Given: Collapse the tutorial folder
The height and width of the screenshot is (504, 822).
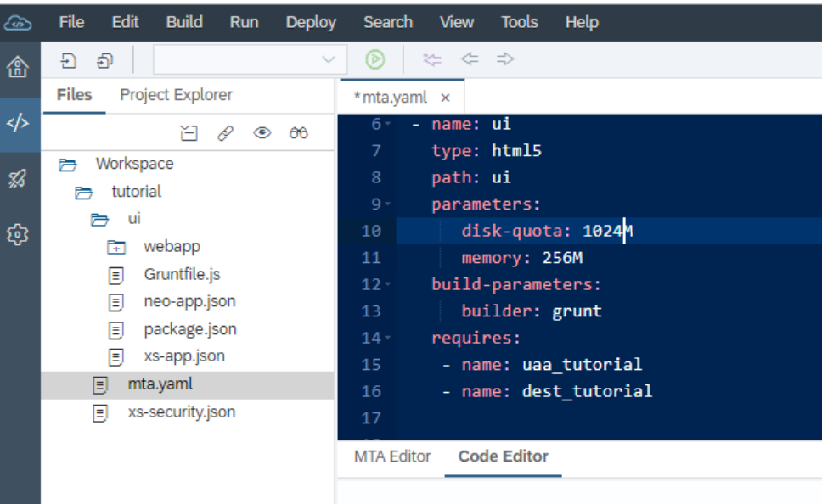Looking at the screenshot, I should (x=83, y=193).
